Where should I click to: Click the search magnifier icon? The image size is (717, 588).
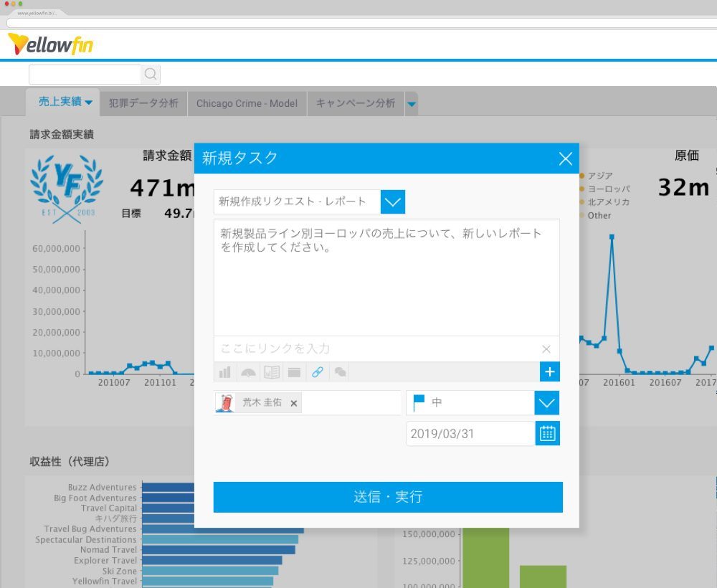point(151,74)
